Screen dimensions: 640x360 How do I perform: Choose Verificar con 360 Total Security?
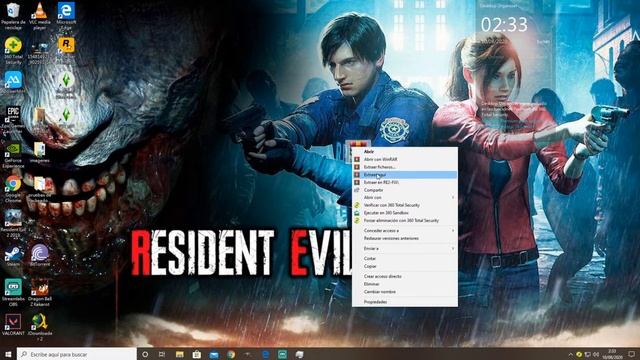[x=404, y=205]
